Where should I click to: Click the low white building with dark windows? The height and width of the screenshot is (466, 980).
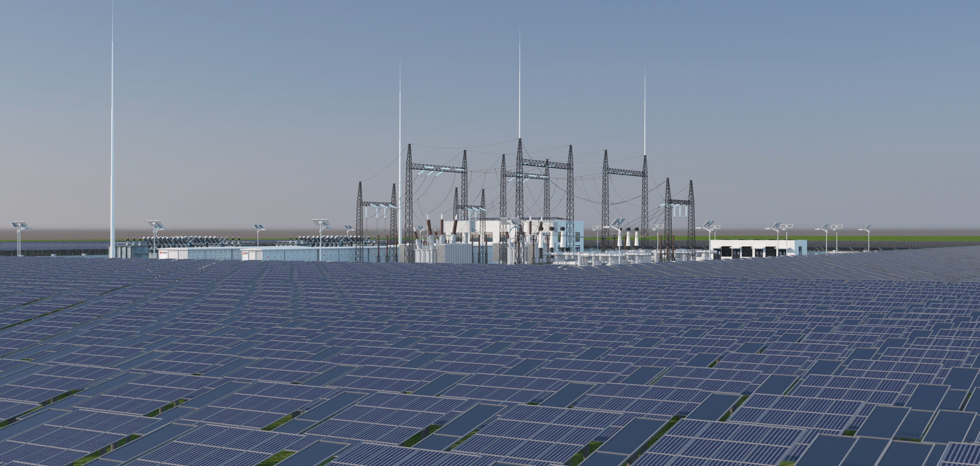(758, 249)
